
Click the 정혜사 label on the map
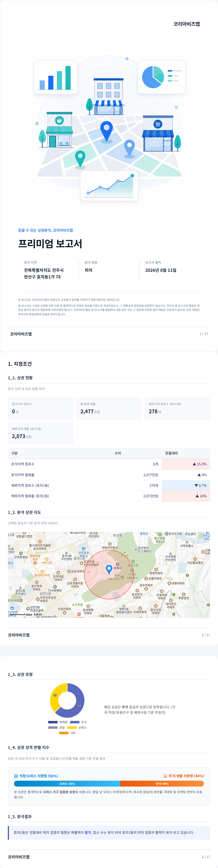[117, 568]
